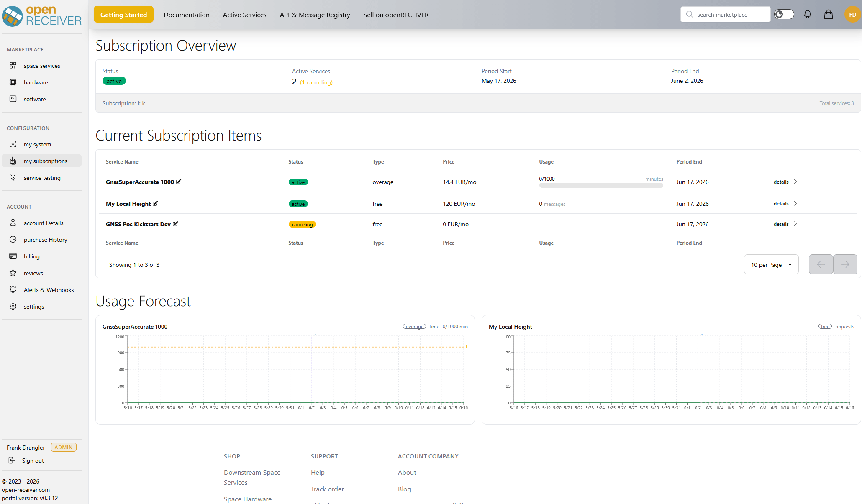Click the search magnifier icon
The image size is (862, 504).
pyautogui.click(x=690, y=15)
